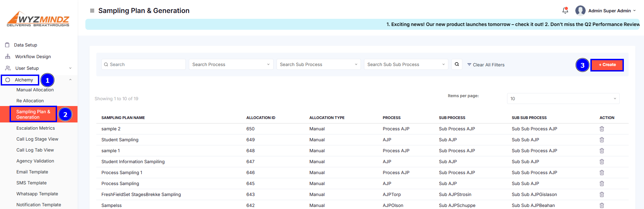Open the Search Process dropdown
Image resolution: width=644 pixels, height=209 pixels.
pos(231,64)
